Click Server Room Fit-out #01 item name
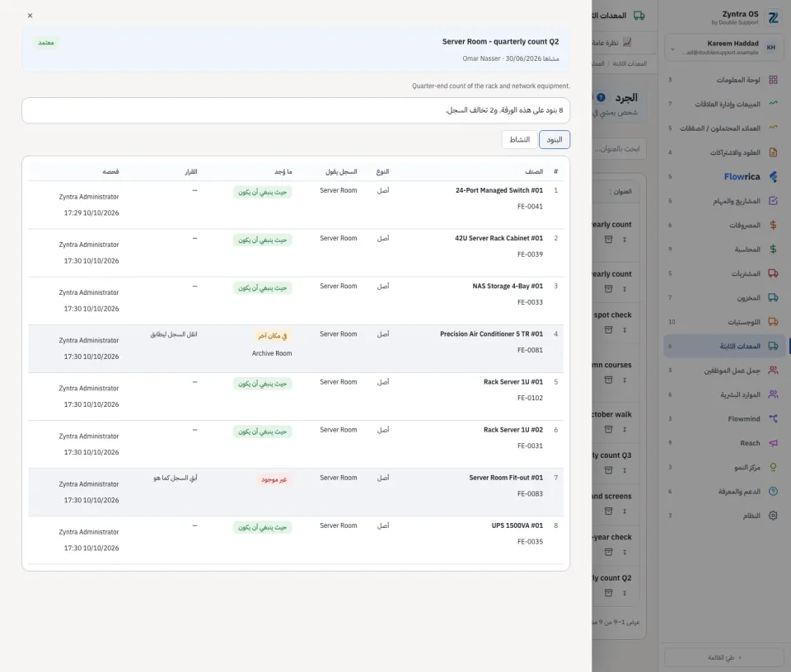791x672 pixels. (506, 478)
